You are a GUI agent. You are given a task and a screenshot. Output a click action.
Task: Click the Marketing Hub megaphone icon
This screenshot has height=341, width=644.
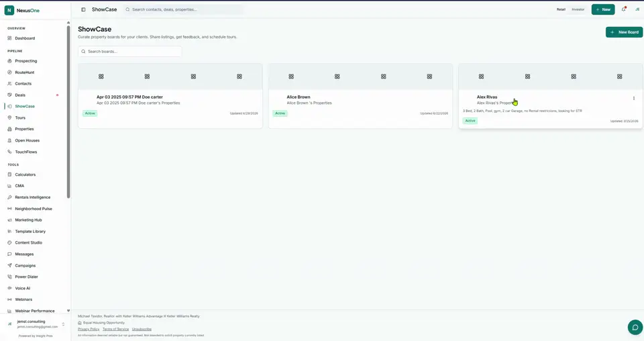tap(9, 220)
